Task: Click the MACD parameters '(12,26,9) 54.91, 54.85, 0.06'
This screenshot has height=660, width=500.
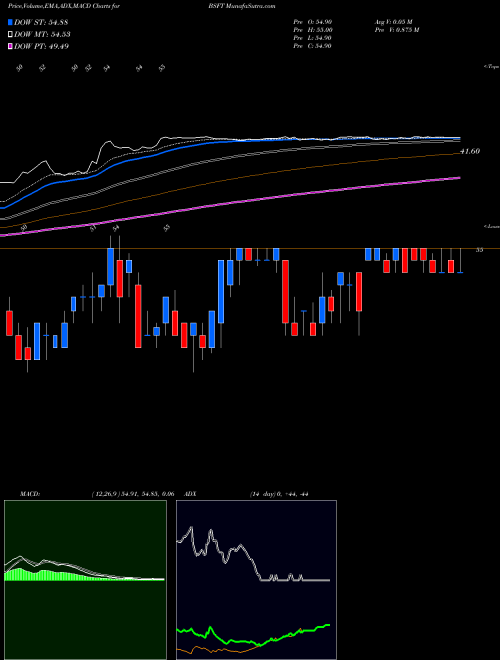Action: pos(133,494)
